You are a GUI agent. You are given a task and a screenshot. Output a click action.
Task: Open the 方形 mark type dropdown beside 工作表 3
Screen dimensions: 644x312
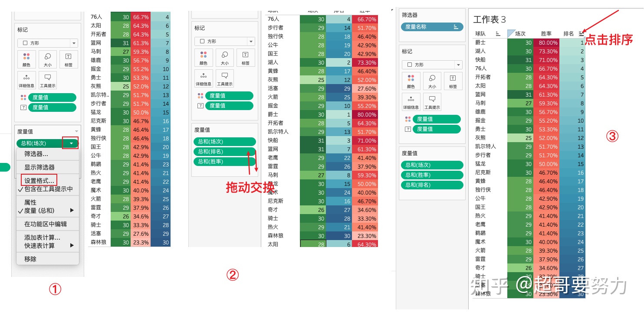point(432,65)
